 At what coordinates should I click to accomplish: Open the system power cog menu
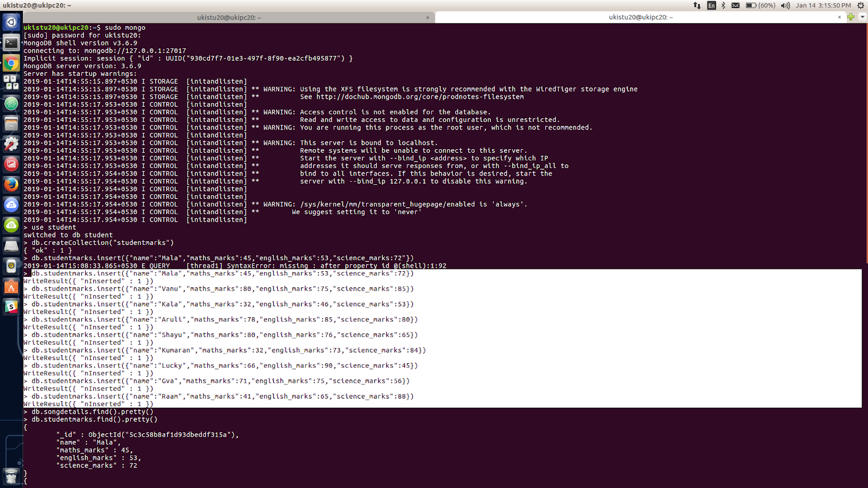click(861, 5)
